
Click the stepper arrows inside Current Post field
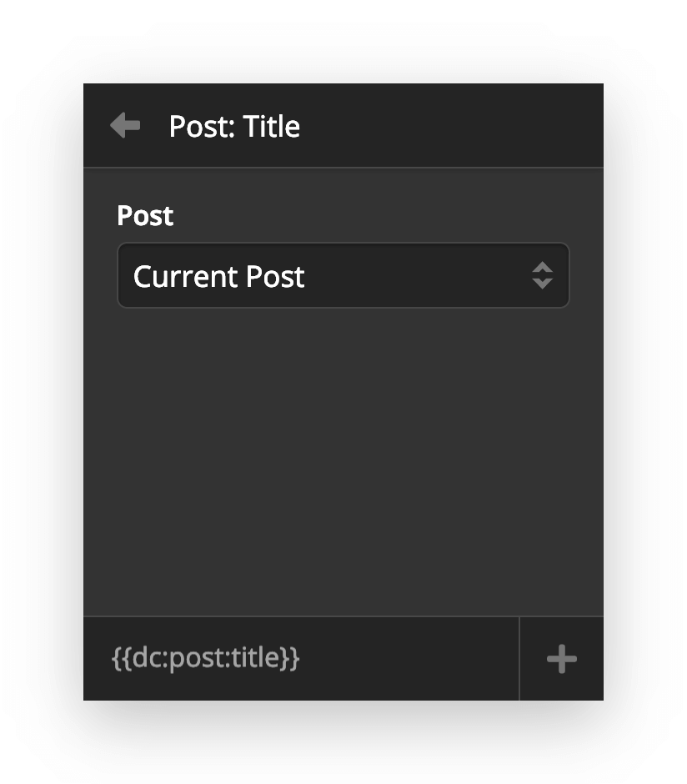(x=542, y=275)
